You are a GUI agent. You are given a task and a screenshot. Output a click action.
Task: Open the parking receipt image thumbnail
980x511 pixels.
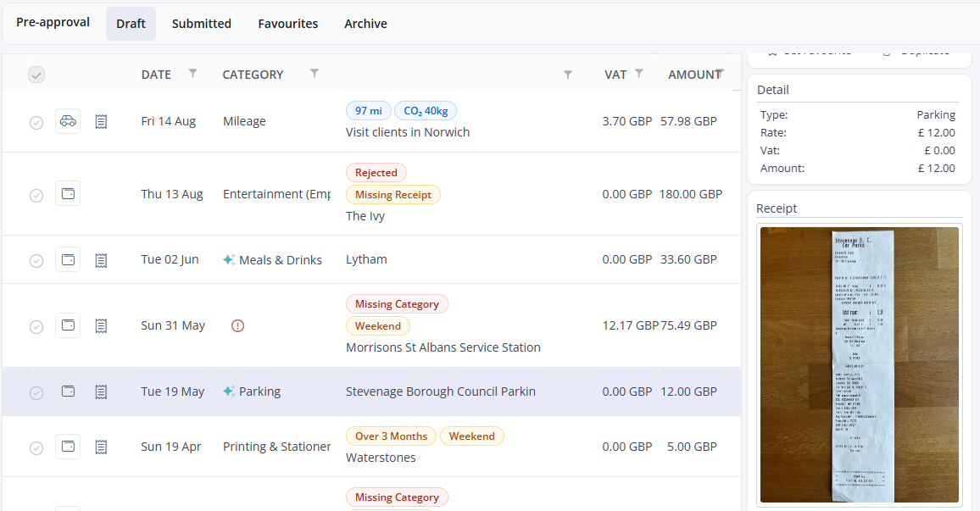point(860,365)
